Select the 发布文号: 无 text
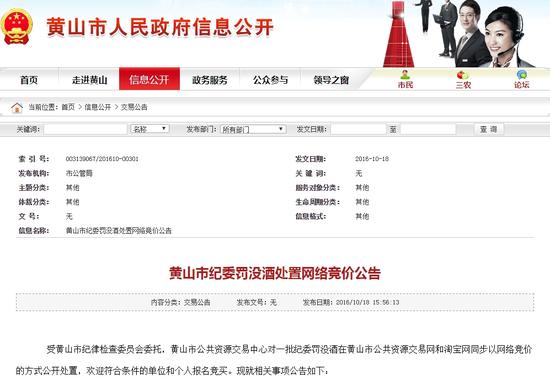 click(x=257, y=302)
